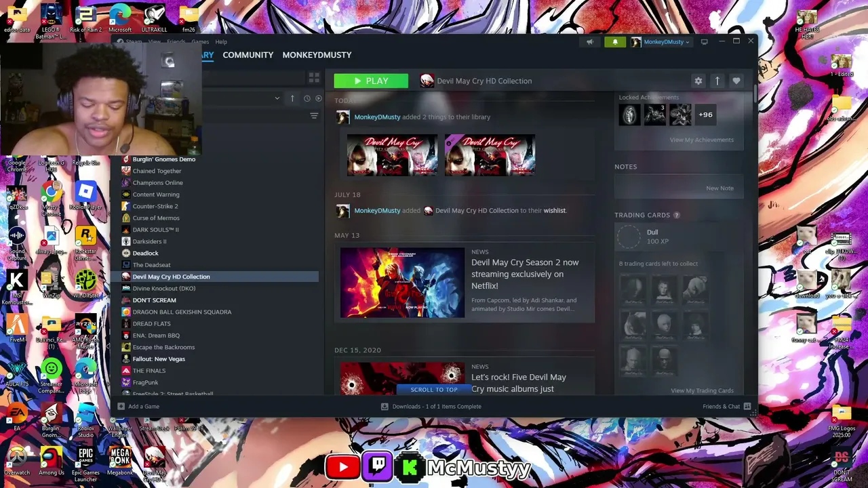868x488 pixels.
Task: Open the Games menu in Steam
Action: pyautogui.click(x=200, y=42)
